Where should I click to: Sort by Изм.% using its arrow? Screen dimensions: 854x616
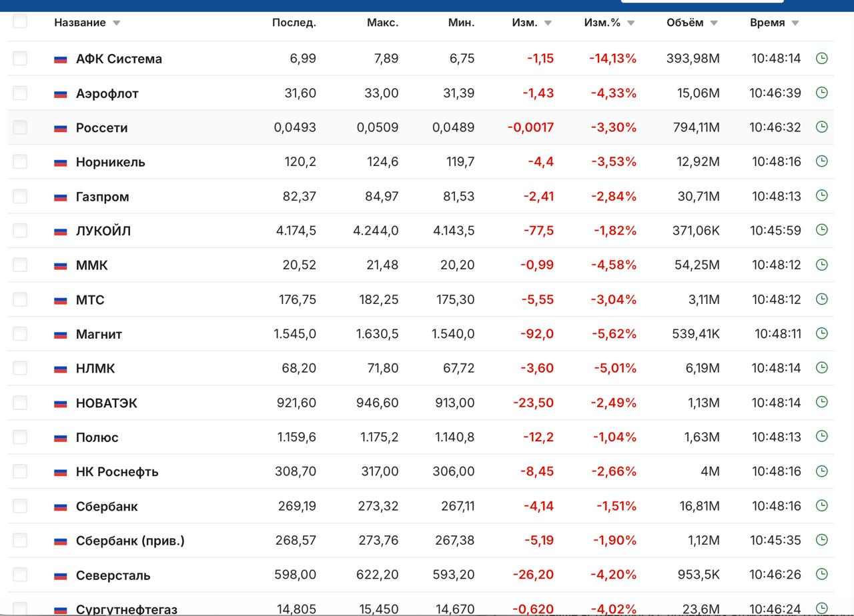point(630,23)
